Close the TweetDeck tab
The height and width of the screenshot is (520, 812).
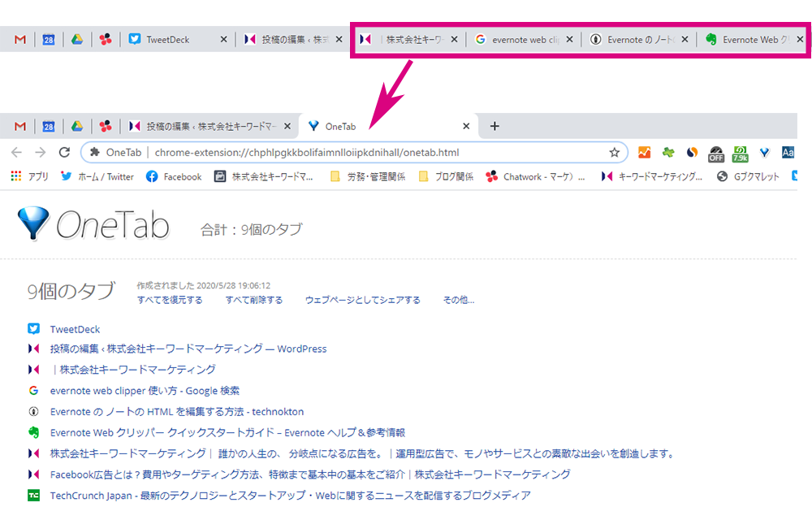223,39
